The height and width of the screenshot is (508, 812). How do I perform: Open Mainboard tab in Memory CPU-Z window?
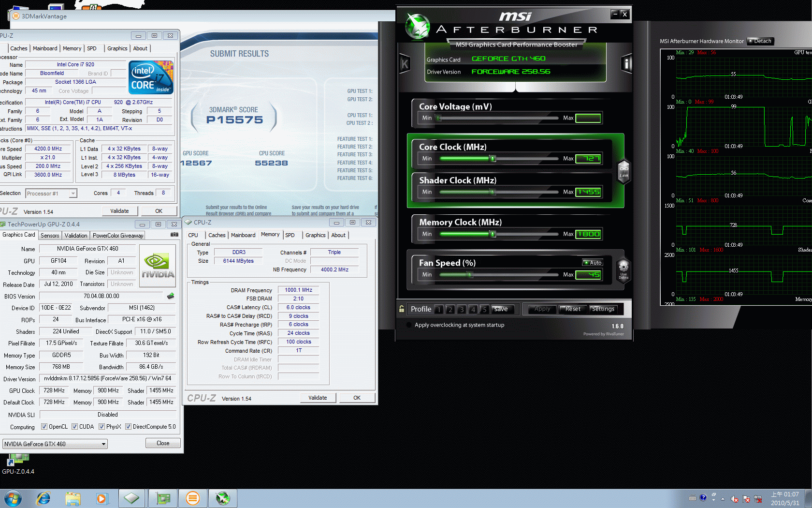[x=243, y=235]
